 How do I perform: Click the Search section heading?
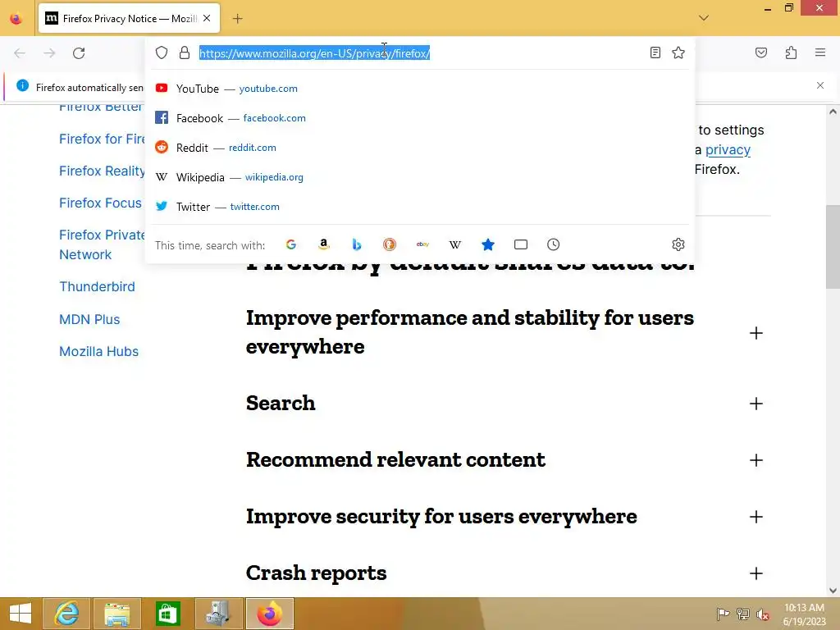[281, 404]
